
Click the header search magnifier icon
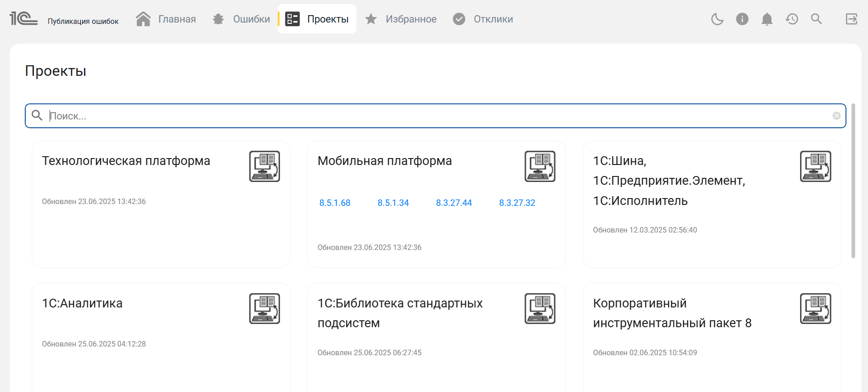tap(816, 19)
